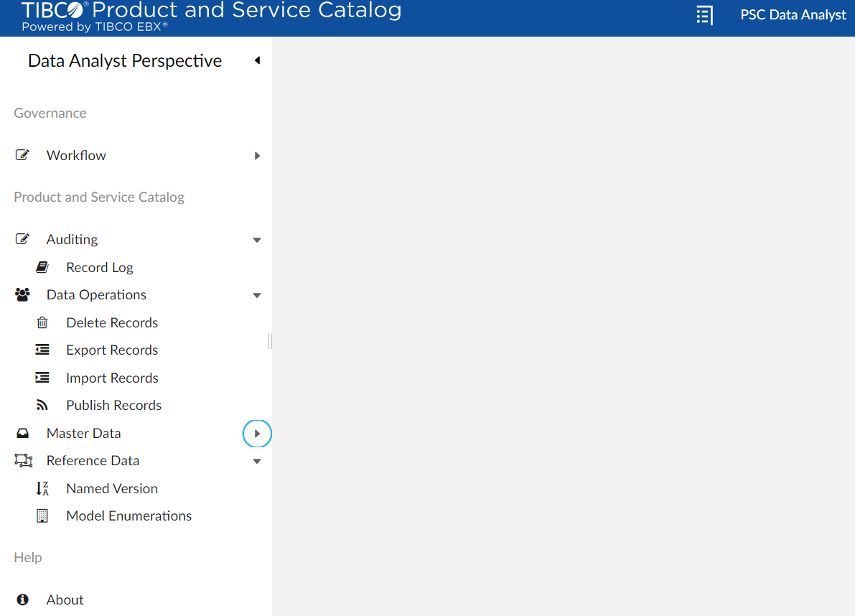Viewport: 855px width, 616px height.
Task: Click the book icon beside Record Log
Action: 42,267
